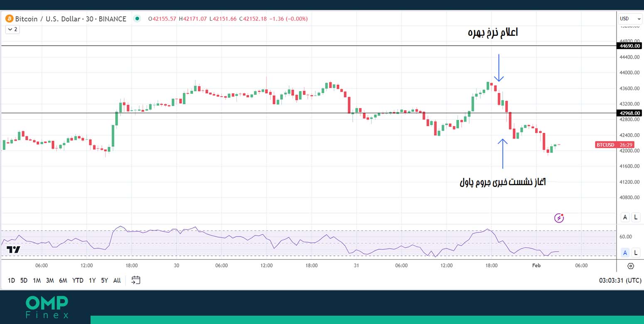Select the 1D time range

click(11, 280)
